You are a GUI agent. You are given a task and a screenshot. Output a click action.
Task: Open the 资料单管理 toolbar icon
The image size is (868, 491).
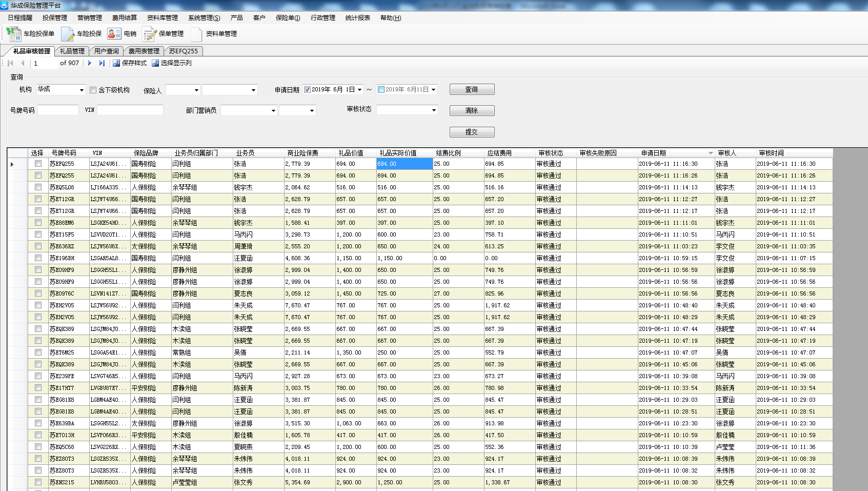point(197,34)
